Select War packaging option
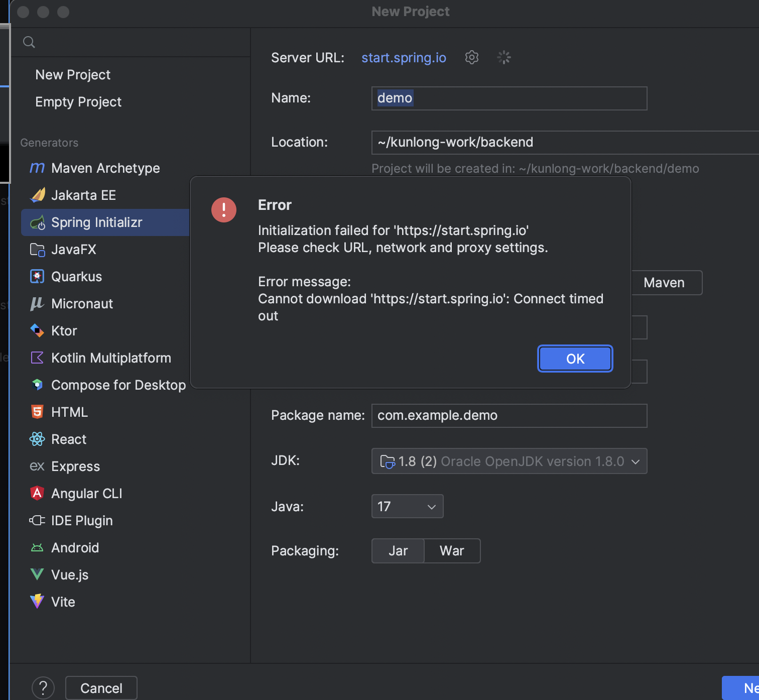The height and width of the screenshot is (700, 759). point(452,551)
